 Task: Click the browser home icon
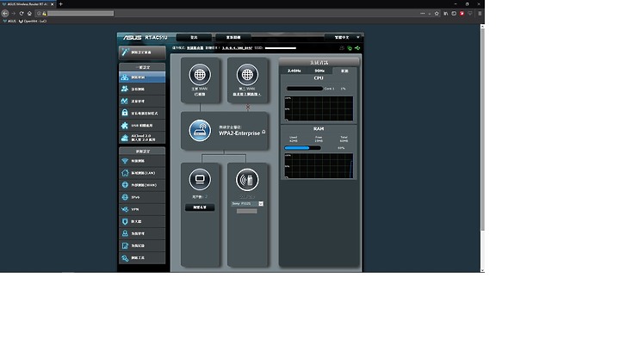(x=29, y=13)
